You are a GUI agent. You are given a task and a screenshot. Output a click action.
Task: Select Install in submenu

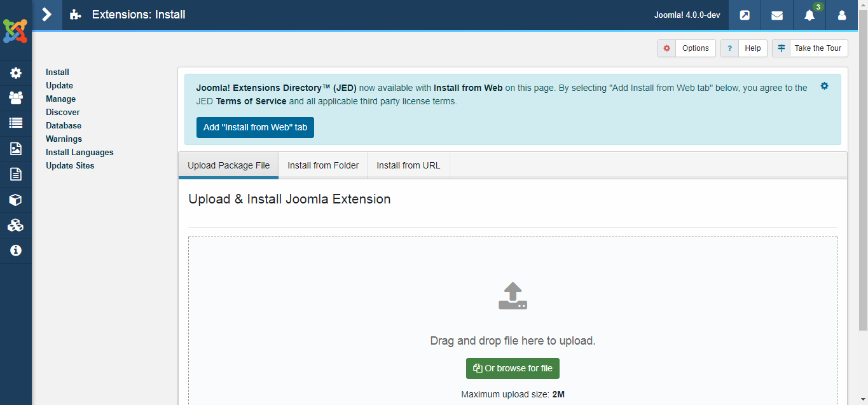(57, 72)
